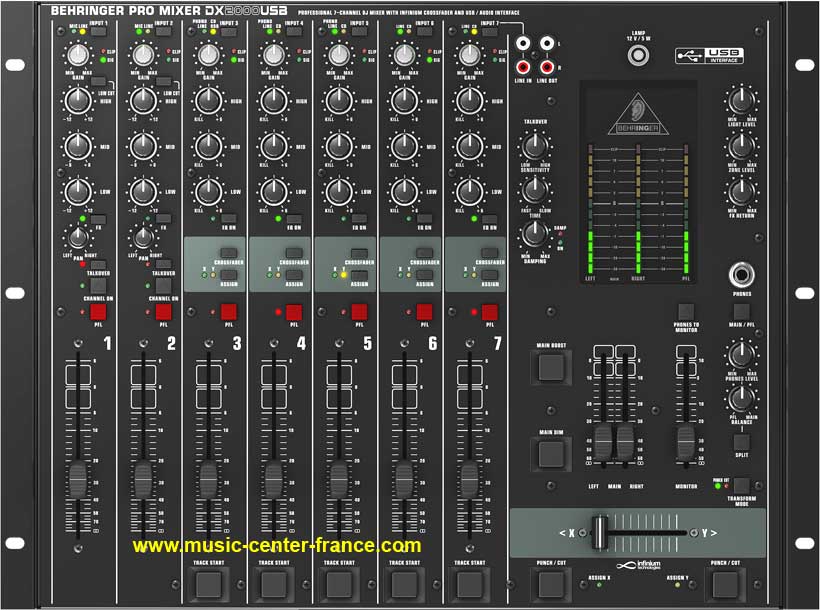This screenshot has height=610, width=820.
Task: Click the right red Line Out RCA jack
Action: [546, 67]
